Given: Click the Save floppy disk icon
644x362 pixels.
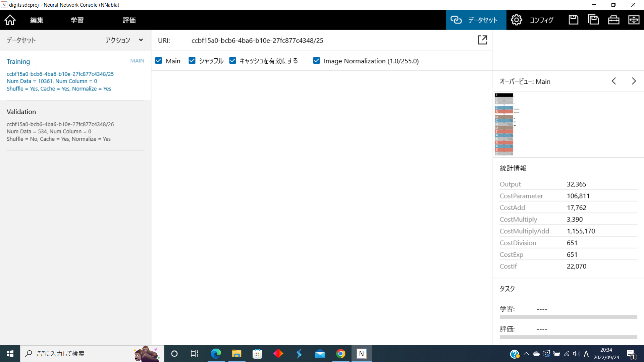Looking at the screenshot, I should point(573,20).
